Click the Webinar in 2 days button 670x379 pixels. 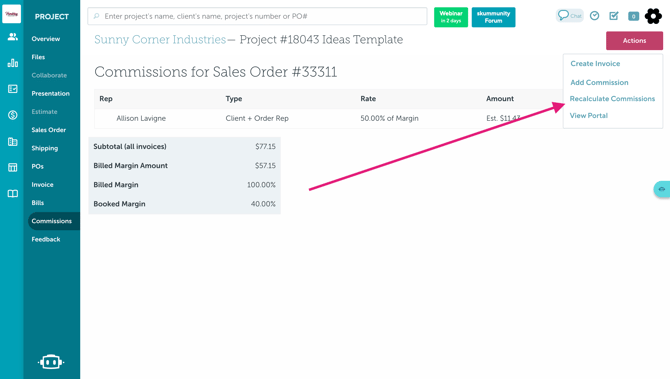click(451, 17)
